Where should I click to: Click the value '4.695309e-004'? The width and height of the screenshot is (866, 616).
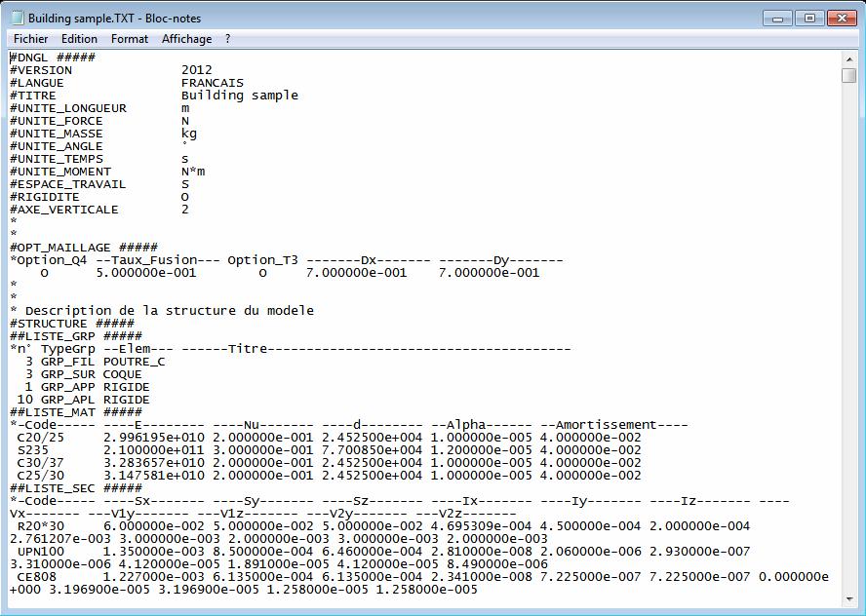[x=481, y=527]
